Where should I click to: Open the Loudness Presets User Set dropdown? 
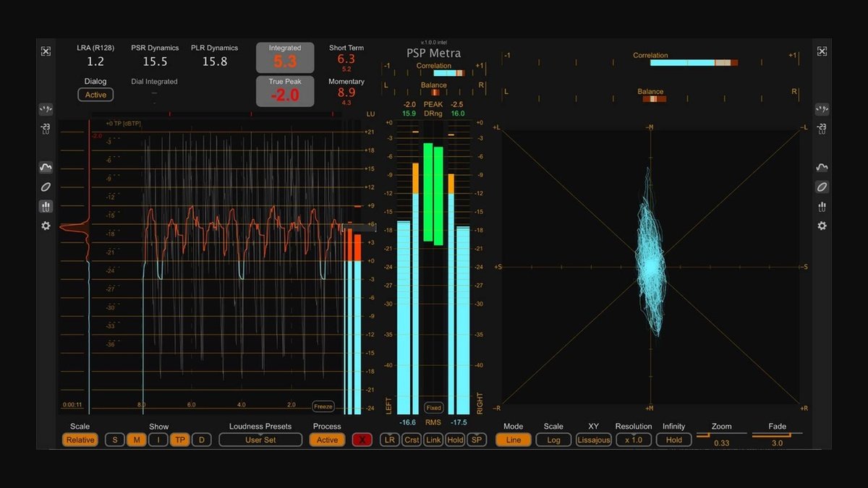pos(260,440)
